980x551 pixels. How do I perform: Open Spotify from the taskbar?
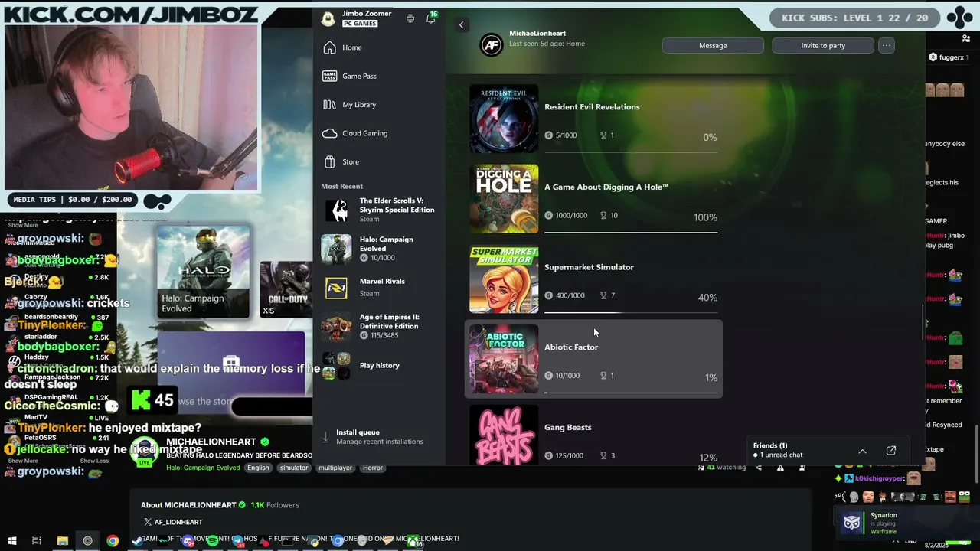pos(213,541)
